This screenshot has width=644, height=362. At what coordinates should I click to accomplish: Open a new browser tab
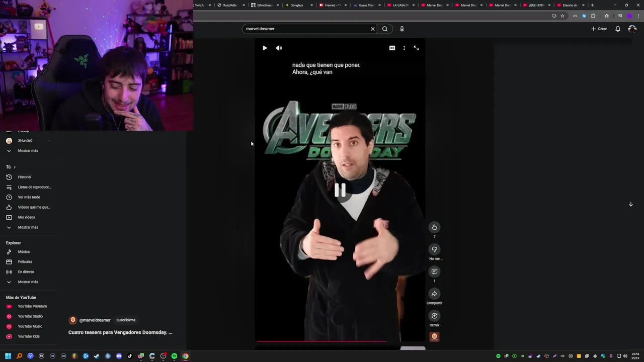coord(592,5)
